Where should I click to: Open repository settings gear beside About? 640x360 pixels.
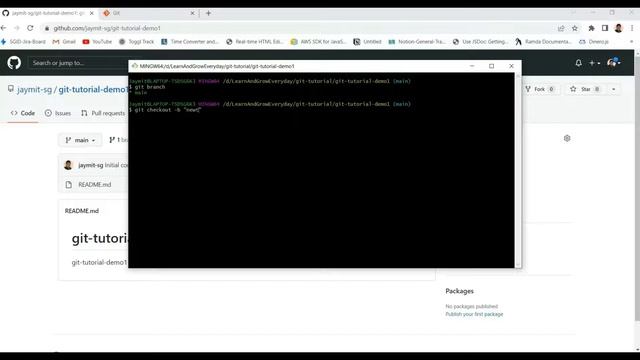pos(567,138)
